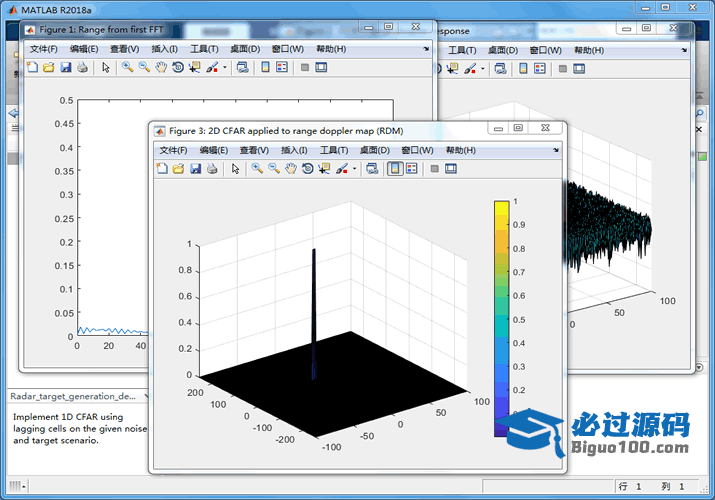Screen dimensions: 715x500
Task: Enable Rotate 3D tool in Figure 1
Action: click(x=178, y=67)
